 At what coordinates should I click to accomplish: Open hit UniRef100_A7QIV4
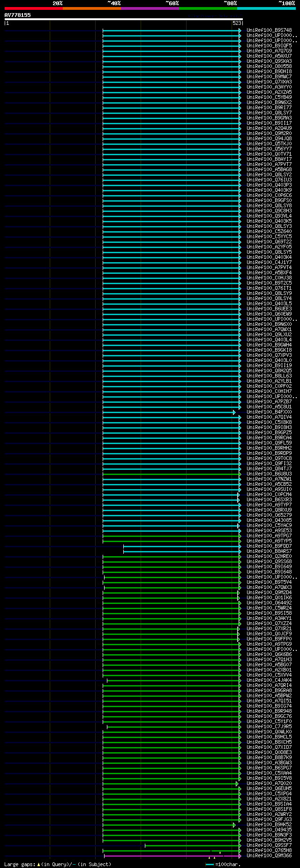click(269, 417)
